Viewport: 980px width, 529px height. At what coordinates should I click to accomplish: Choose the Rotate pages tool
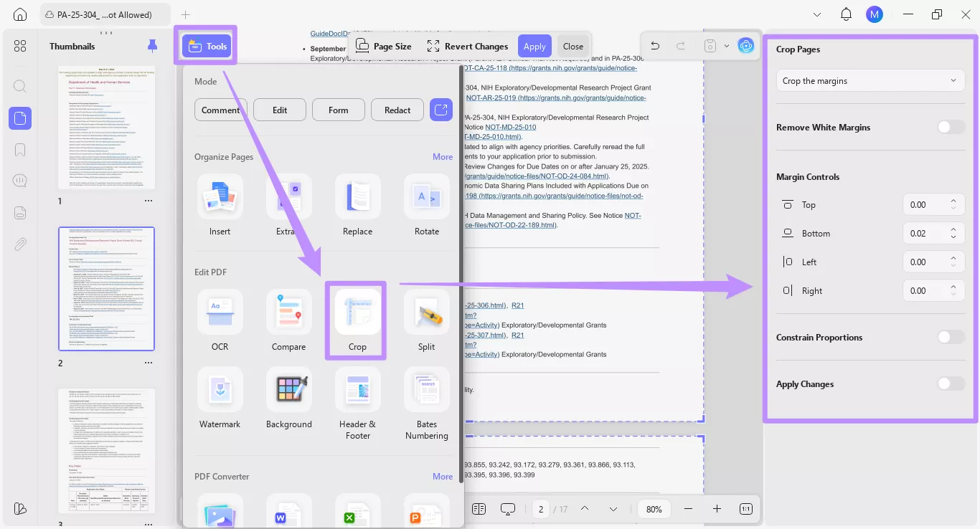pos(427,205)
